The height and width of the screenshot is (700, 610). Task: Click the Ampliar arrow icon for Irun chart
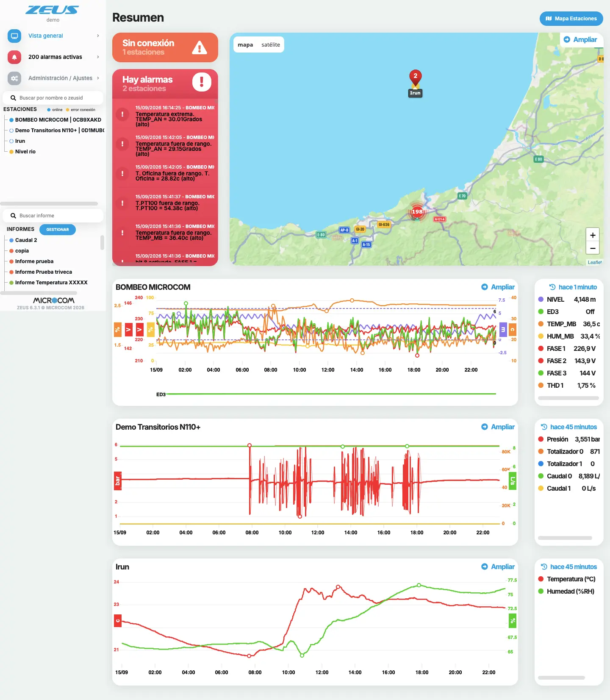[485, 567]
